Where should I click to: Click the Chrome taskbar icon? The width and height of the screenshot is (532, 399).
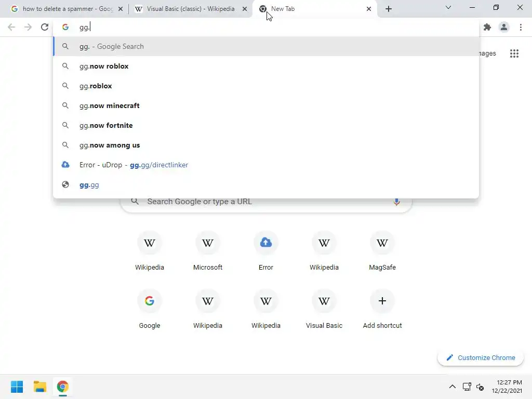point(62,387)
